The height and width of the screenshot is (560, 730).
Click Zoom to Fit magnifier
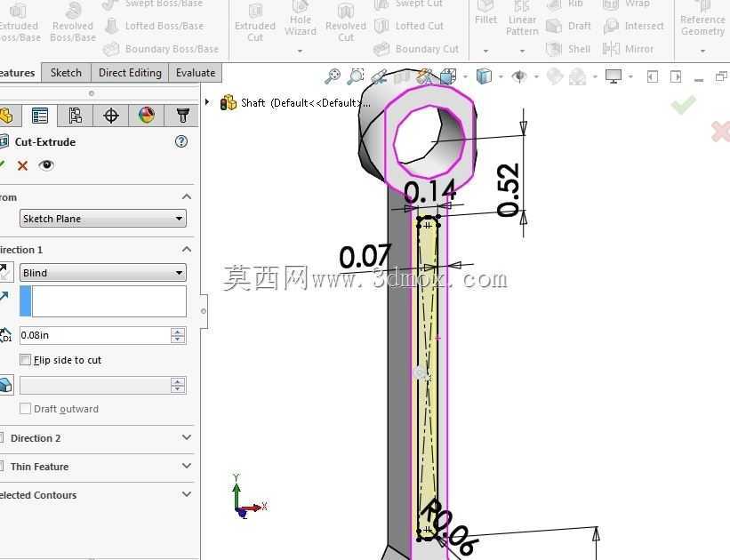[333, 76]
